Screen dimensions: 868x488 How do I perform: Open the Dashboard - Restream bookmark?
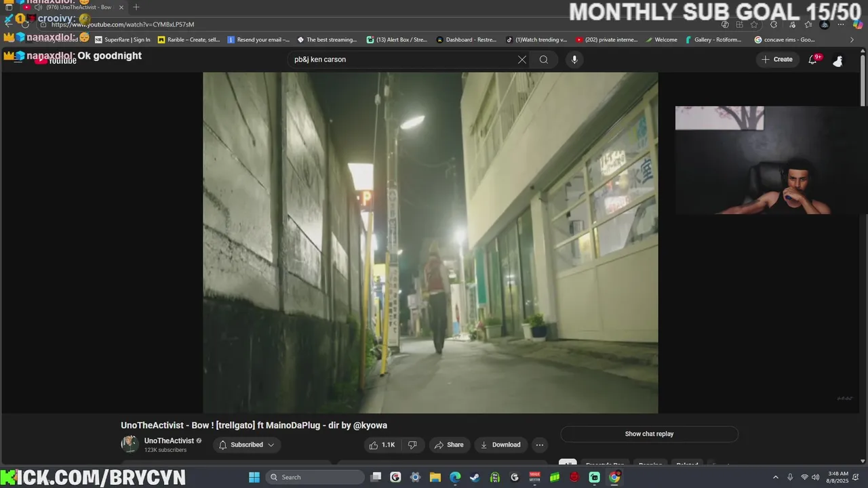[467, 40]
